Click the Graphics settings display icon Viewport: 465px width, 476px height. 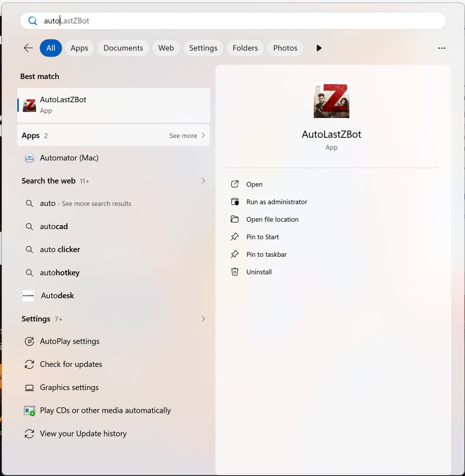click(x=30, y=388)
